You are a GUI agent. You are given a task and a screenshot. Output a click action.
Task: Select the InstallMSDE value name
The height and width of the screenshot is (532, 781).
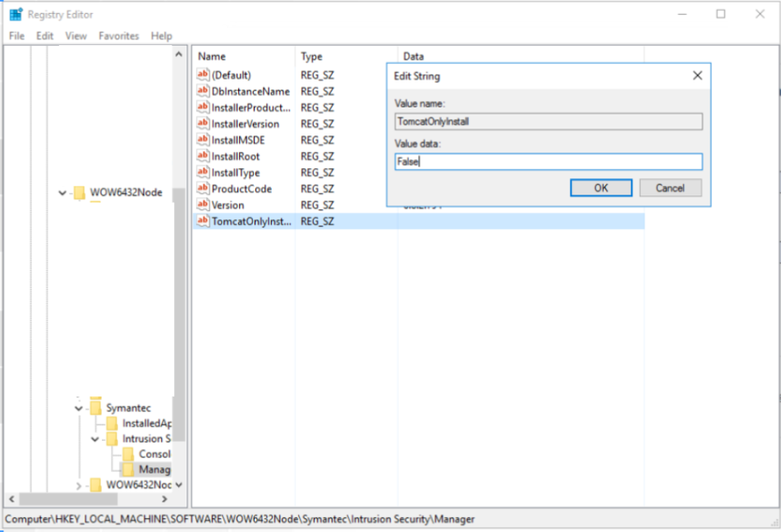pyautogui.click(x=238, y=140)
